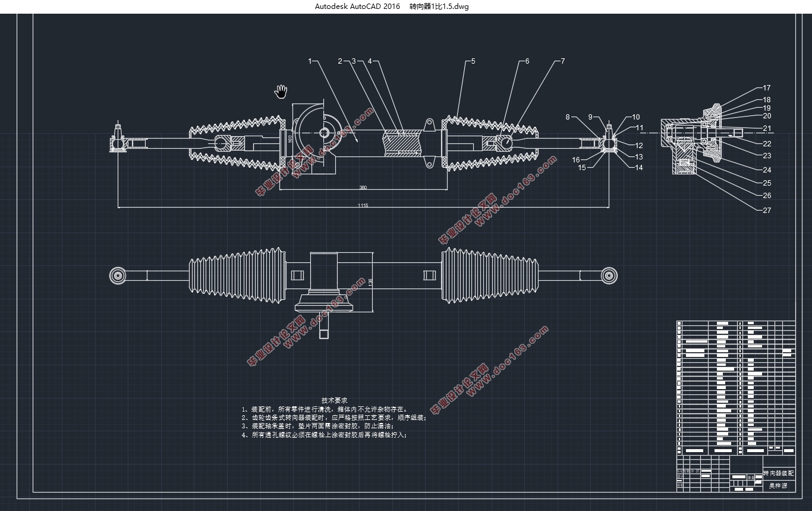Click part callout number 12
This screenshot has width=812, height=511.
[639, 145]
